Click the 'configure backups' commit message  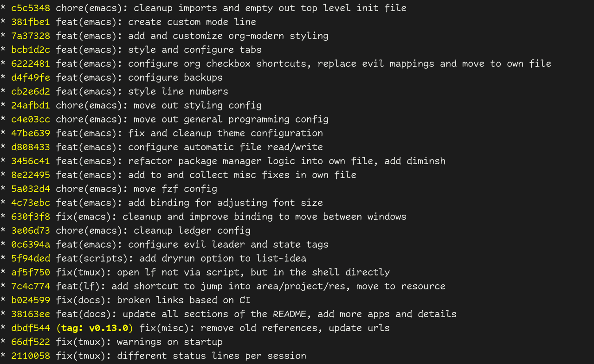click(175, 77)
